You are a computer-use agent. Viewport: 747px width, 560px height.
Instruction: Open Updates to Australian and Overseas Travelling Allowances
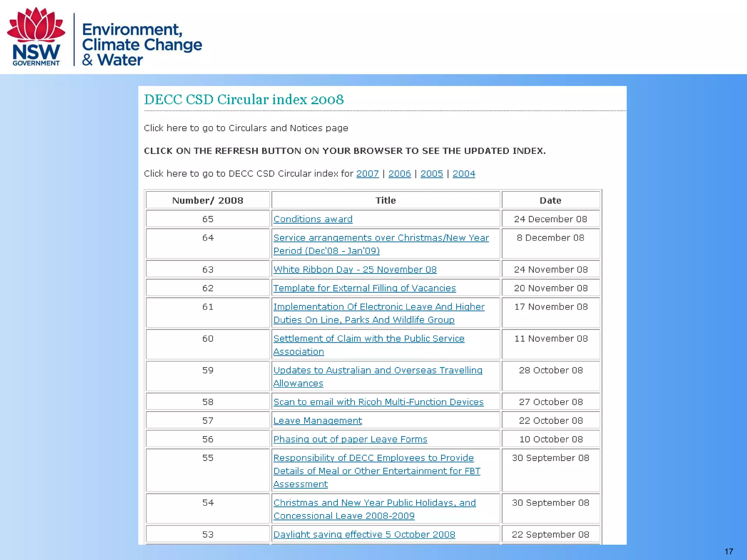(378, 370)
